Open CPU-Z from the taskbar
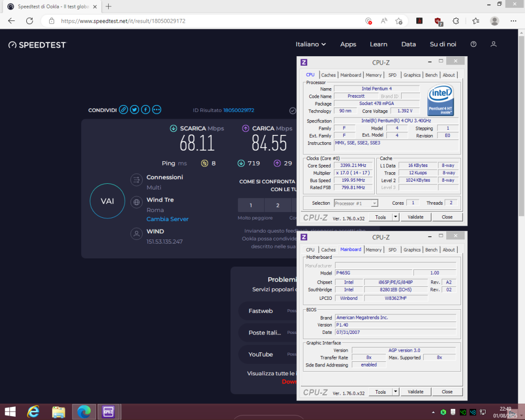The image size is (525, 420). click(108, 412)
